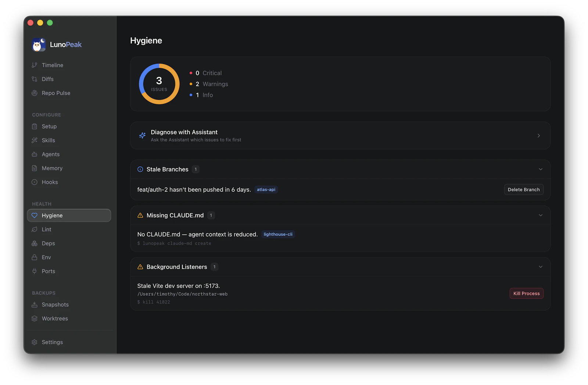Image resolution: width=588 pixels, height=385 pixels.
Task: Click the '$ lunopeak claude-md create' command
Action: click(174, 244)
